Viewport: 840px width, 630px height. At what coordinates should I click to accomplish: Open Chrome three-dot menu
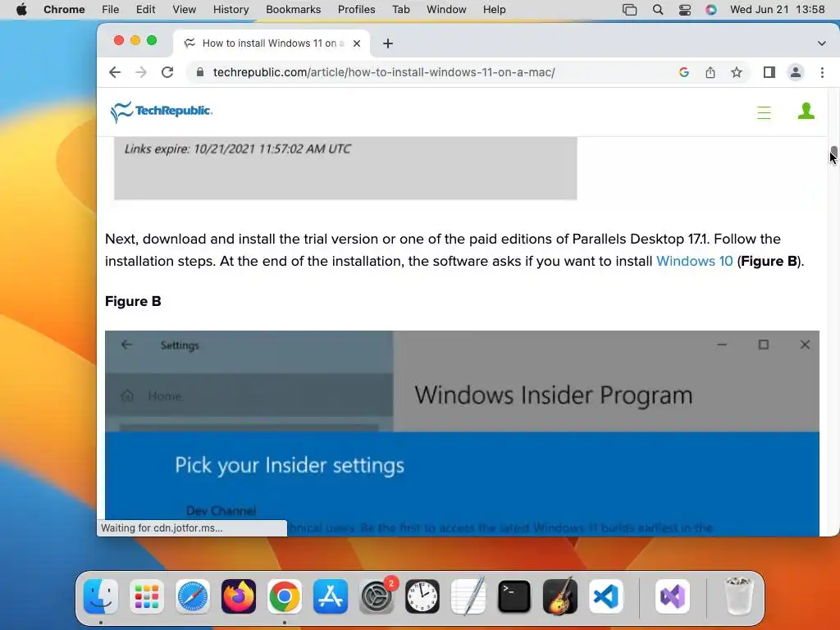[822, 72]
